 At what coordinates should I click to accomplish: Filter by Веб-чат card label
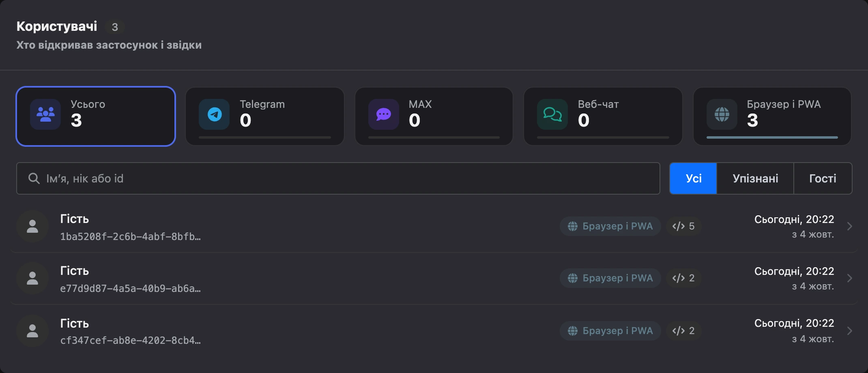[598, 104]
